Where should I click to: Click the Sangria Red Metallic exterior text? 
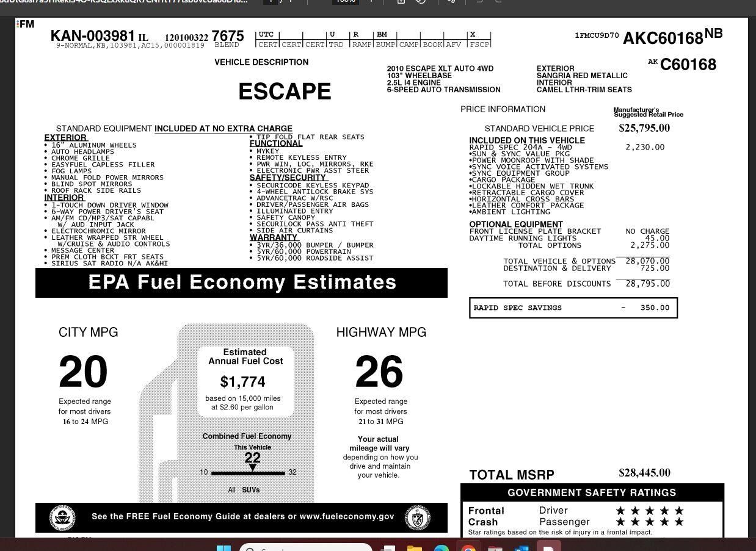(x=582, y=76)
